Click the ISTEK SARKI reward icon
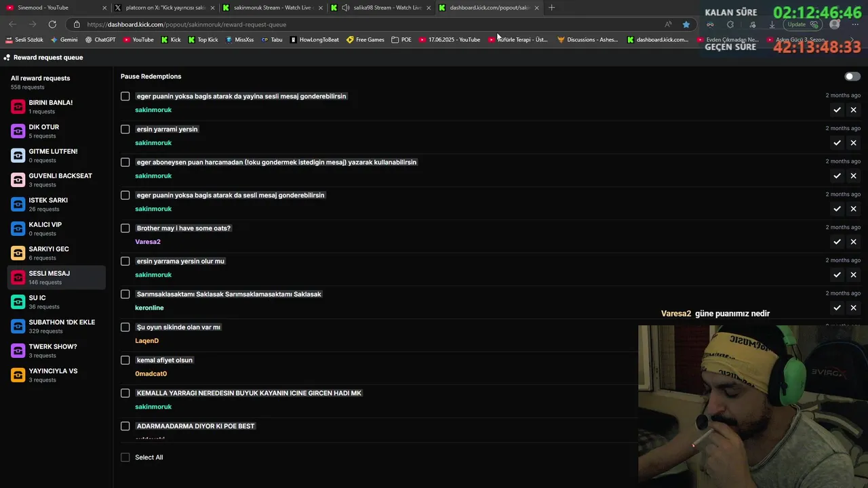Screen dimensions: 868x488 click(18, 204)
